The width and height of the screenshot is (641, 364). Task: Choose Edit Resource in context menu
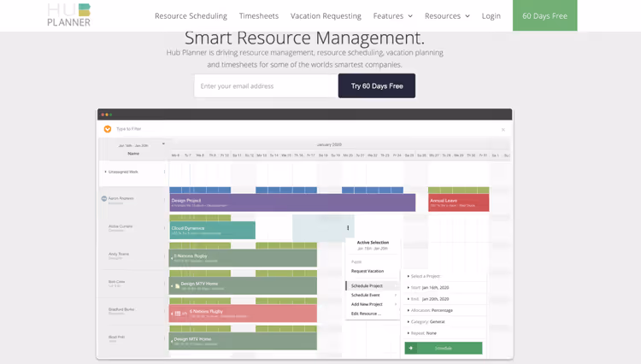(x=367, y=314)
